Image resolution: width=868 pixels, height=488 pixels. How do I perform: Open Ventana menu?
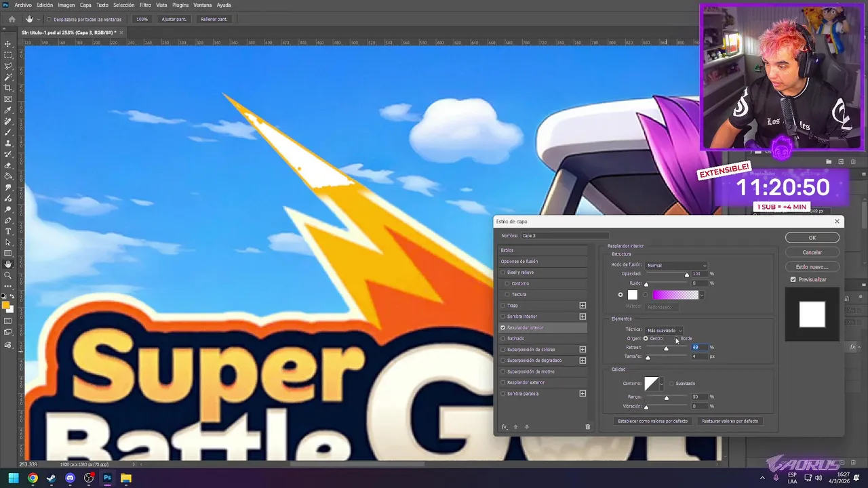[x=203, y=5]
